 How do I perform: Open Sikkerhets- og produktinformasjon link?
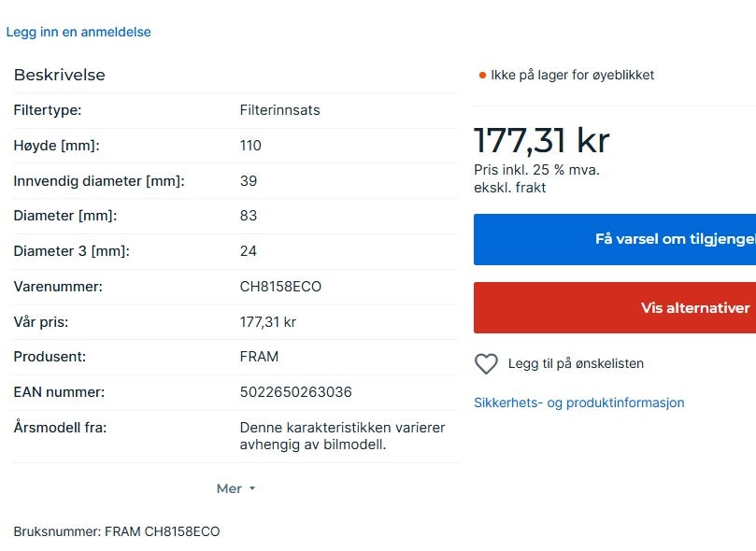(x=578, y=403)
